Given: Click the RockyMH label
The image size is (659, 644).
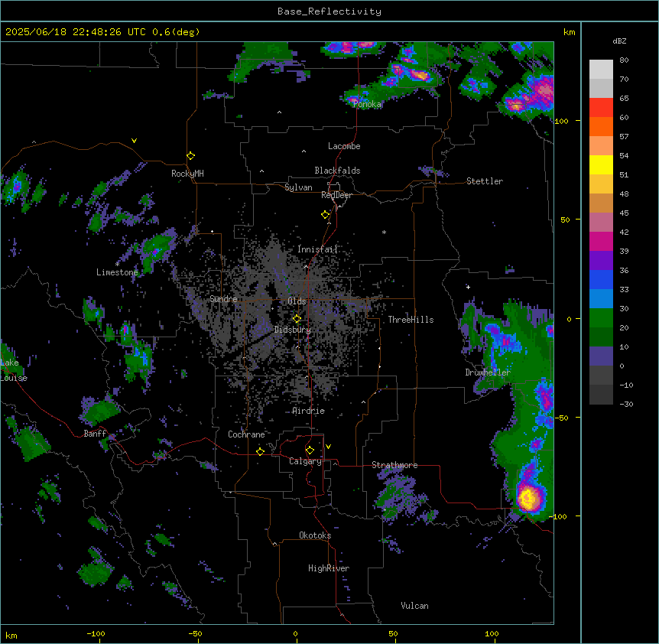Looking at the screenshot, I should [x=187, y=174].
